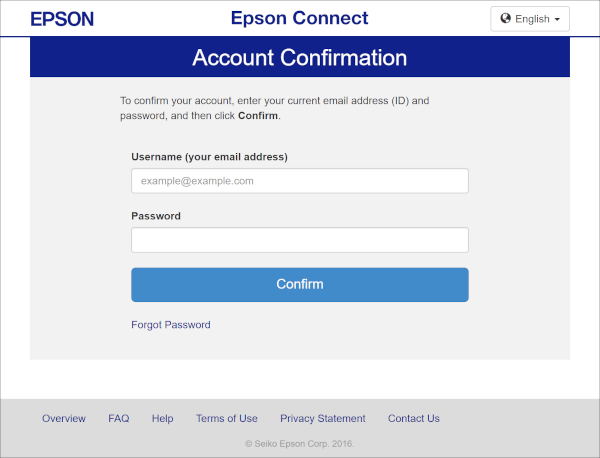
Task: Focus the Password input field
Action: (300, 240)
